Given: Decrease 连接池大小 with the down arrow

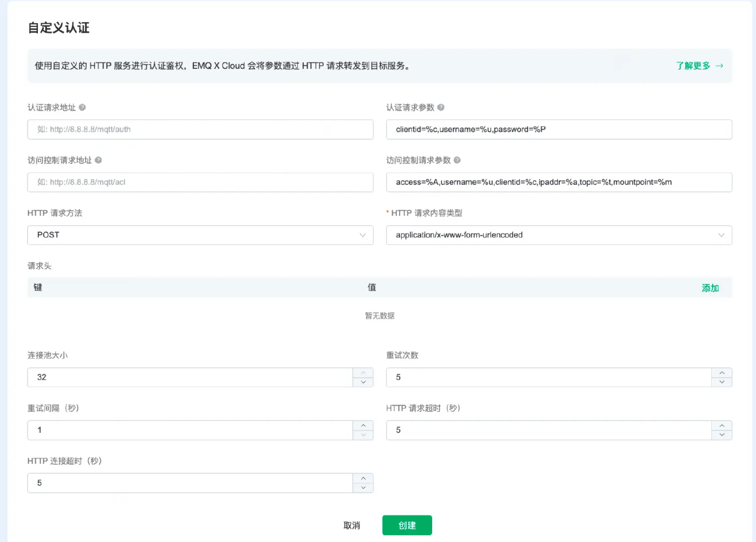Looking at the screenshot, I should click(363, 382).
